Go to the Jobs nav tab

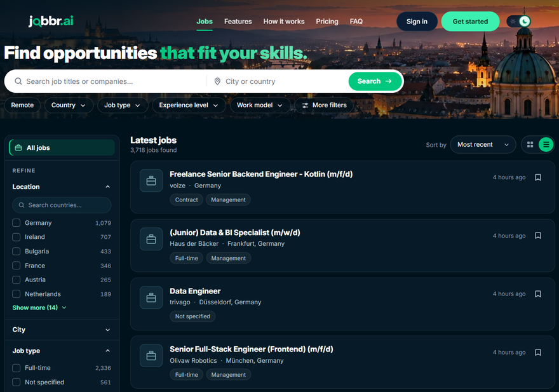tap(205, 22)
